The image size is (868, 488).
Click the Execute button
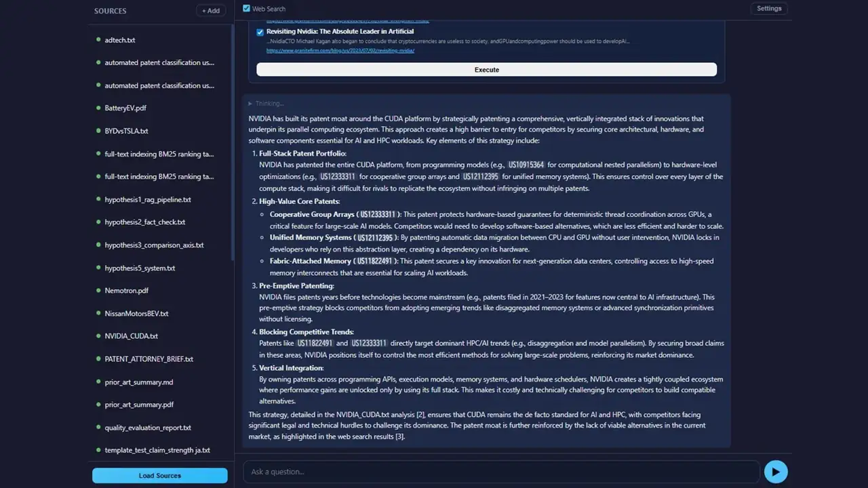coord(486,70)
